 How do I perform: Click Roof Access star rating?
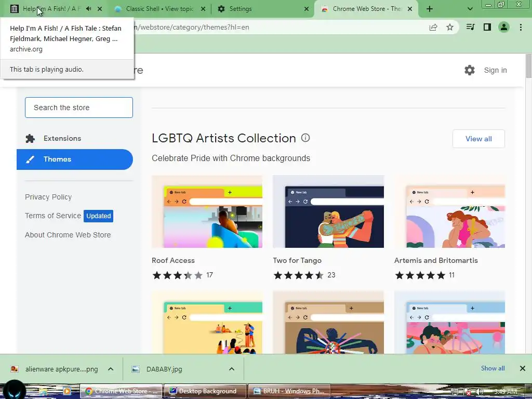(178, 275)
